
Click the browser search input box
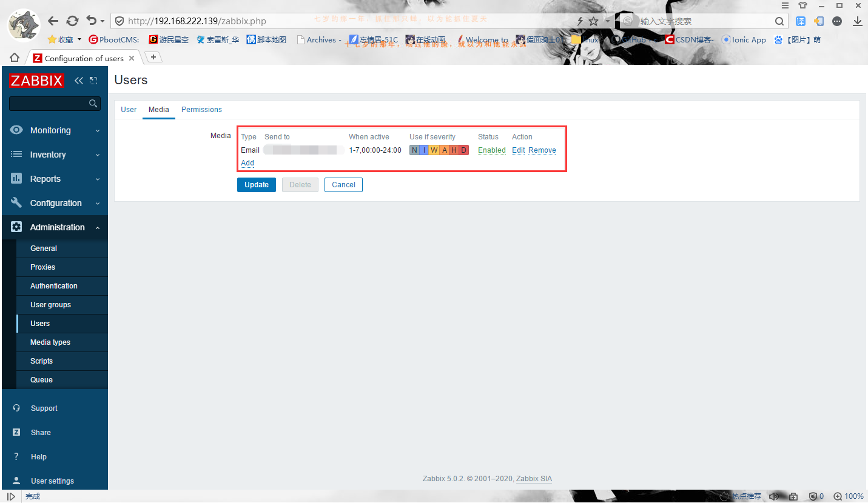(x=704, y=21)
